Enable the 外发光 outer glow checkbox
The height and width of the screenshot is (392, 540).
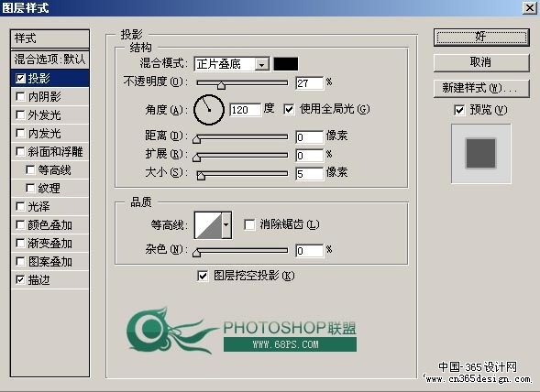[20, 115]
